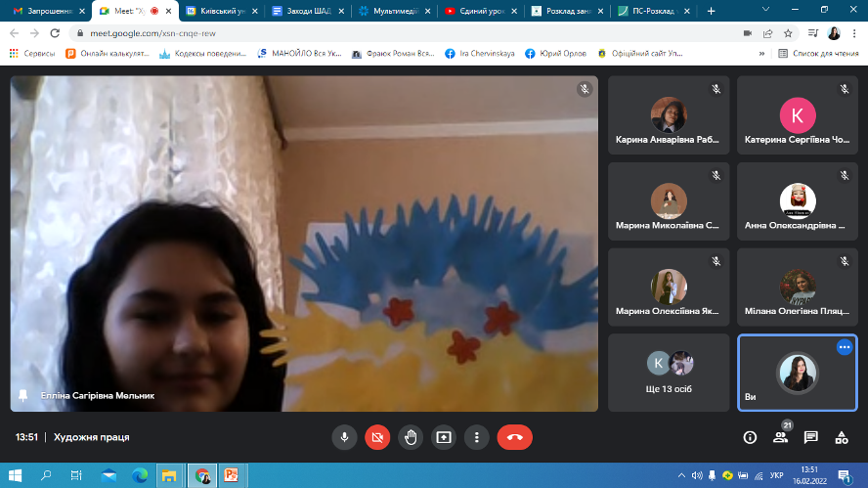This screenshot has width=868, height=488.
Task: Click the browser back arrow
Action: point(15,33)
